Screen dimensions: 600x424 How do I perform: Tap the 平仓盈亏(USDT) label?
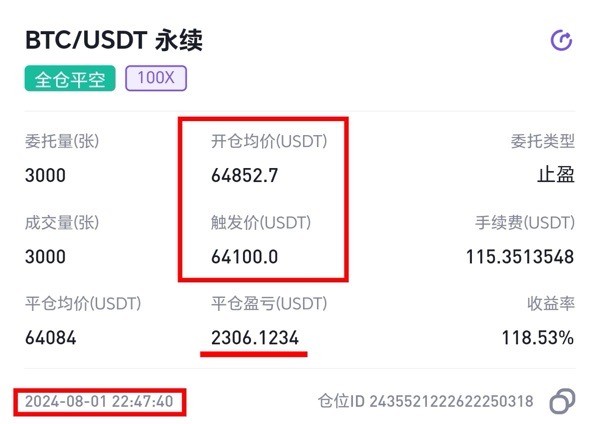point(269,304)
